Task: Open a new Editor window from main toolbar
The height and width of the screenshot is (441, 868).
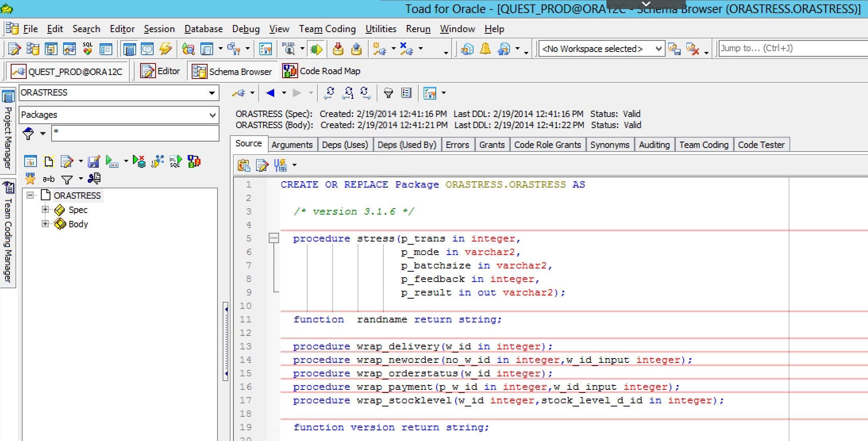Action: pos(14,49)
